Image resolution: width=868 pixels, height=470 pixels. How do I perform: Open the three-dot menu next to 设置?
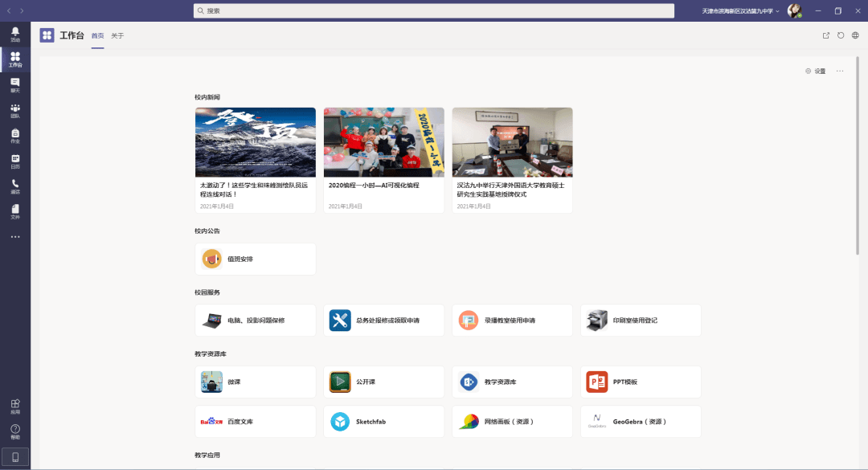(840, 71)
